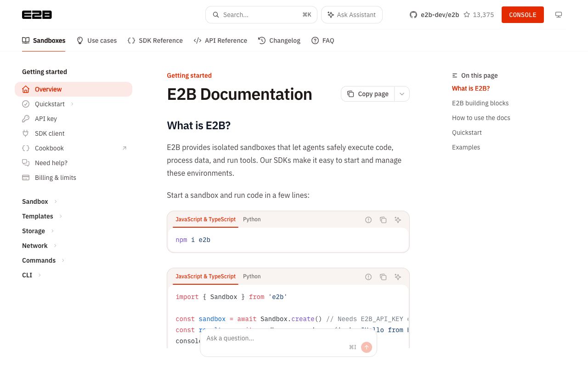Jump to Examples section link
This screenshot has width=588, height=368.
[x=466, y=147]
